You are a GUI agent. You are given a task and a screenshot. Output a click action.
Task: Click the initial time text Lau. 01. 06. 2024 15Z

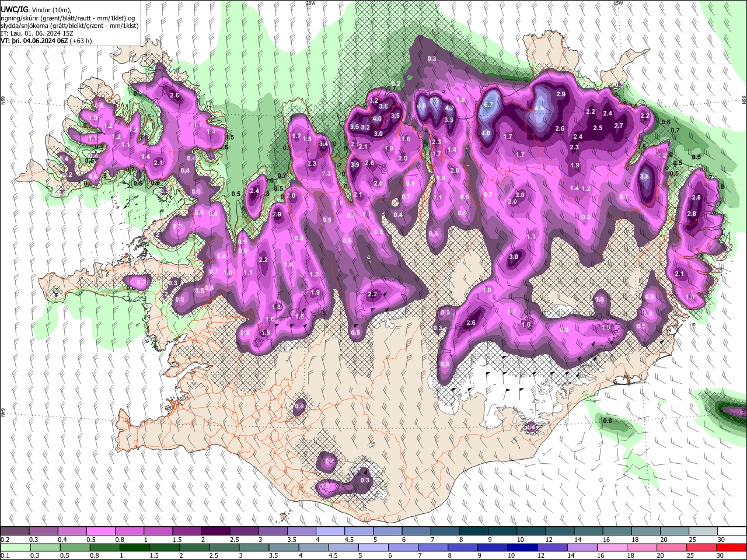tap(41, 33)
